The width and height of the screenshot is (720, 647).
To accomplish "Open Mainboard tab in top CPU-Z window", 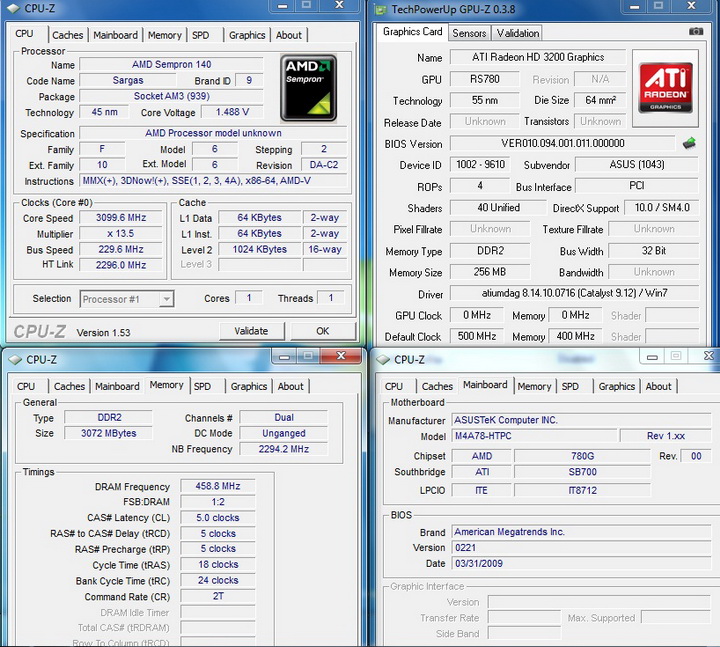I will click(x=115, y=35).
